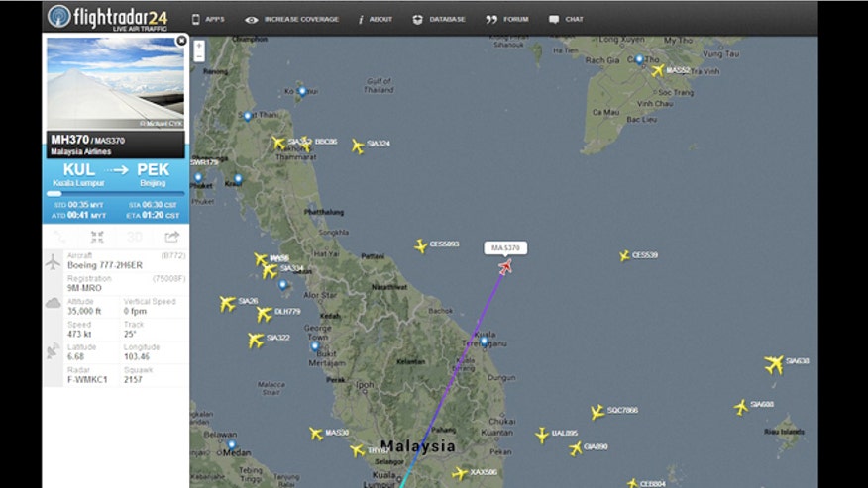This screenshot has height=488, width=868.
Task: Open the Apps menu item
Action: [208, 20]
